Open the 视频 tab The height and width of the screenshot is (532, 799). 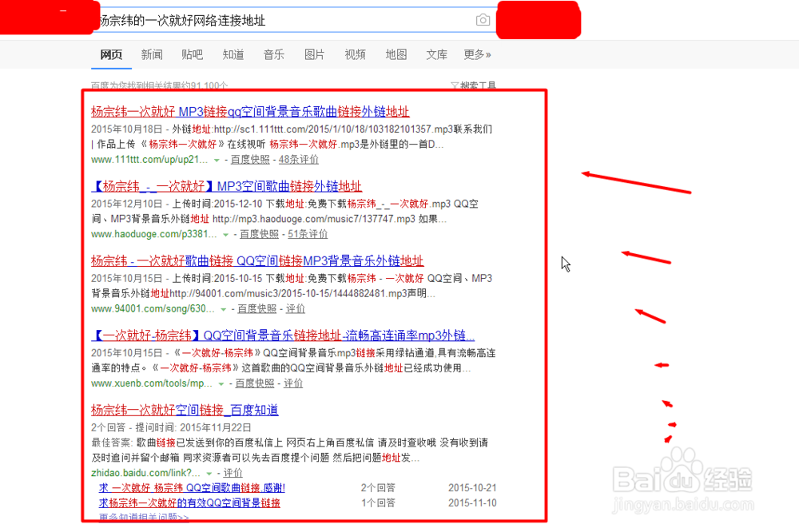click(356, 54)
